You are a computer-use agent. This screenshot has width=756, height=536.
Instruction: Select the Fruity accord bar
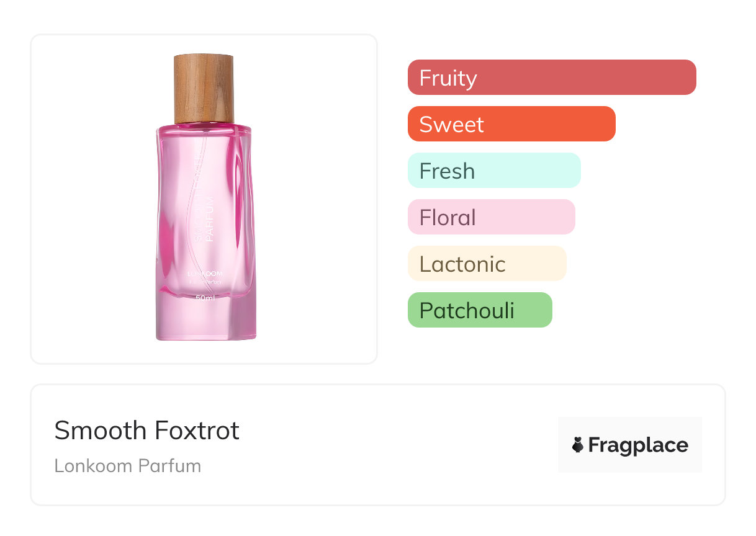[551, 78]
